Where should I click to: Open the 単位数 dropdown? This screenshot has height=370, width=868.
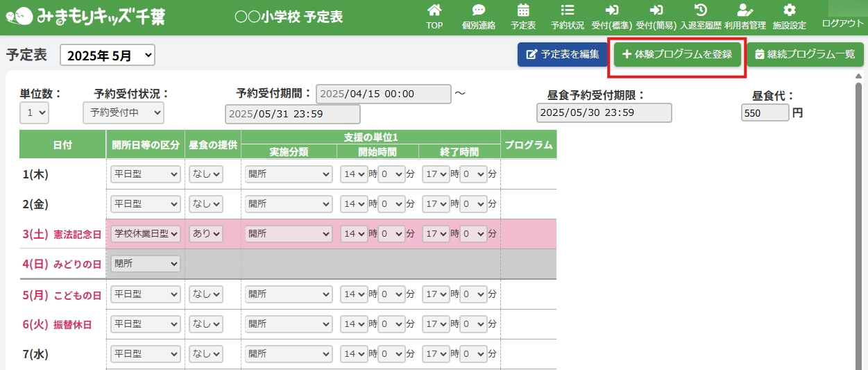coord(34,112)
